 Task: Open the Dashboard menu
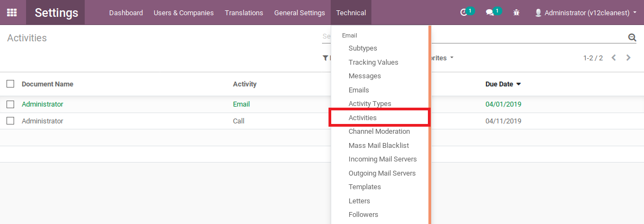tap(126, 13)
